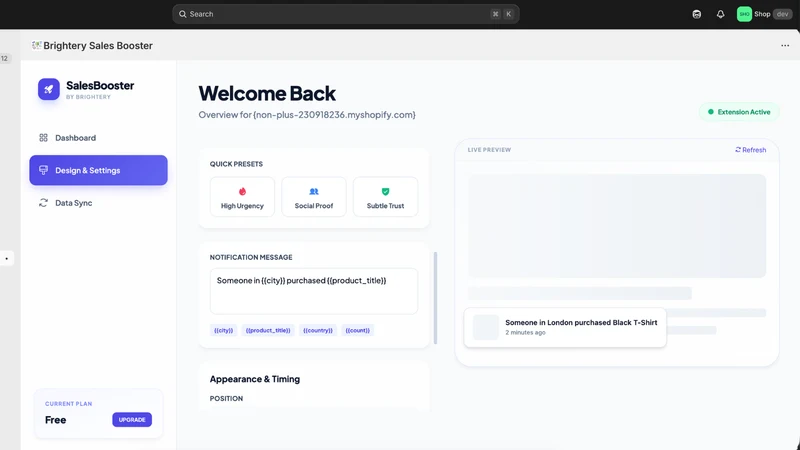Click into the notification message textbox
Viewport: 800px width, 450px height.
314,291
